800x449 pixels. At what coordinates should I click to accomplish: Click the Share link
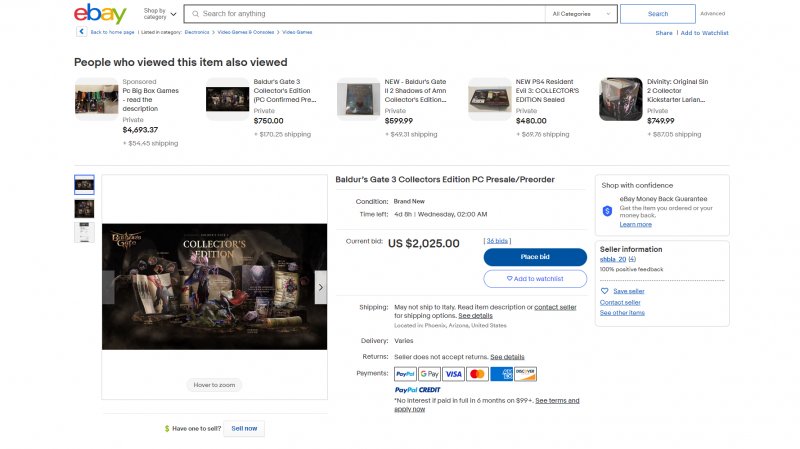(x=664, y=33)
